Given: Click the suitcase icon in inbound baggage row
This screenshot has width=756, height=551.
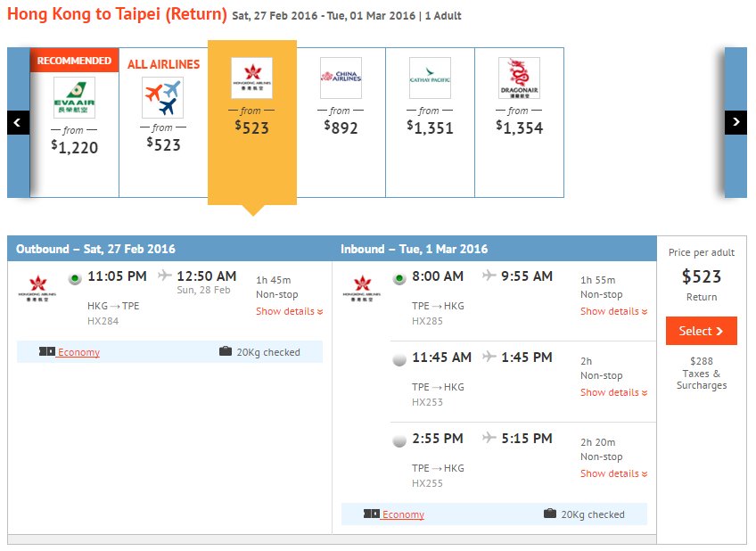Looking at the screenshot, I should pyautogui.click(x=550, y=514).
